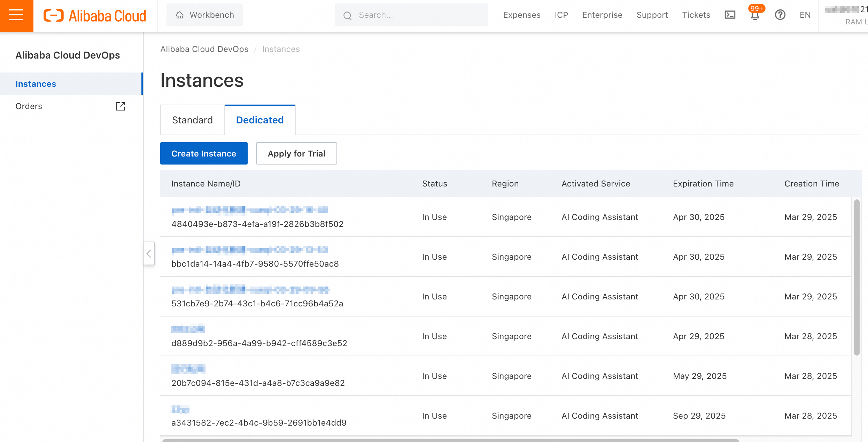This screenshot has height=442, width=868.
Task: Open the Expenses menu
Action: coord(522,15)
